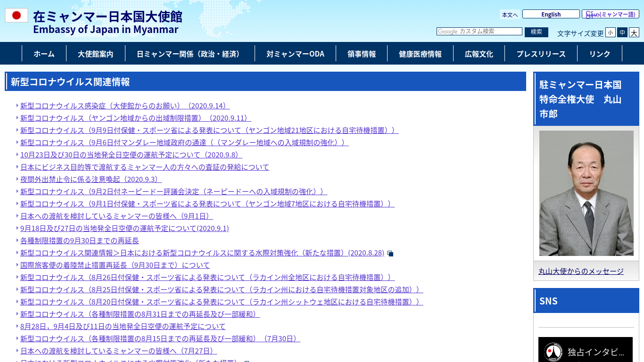
Task: Open 日ミャンマー関係（政治・経済） menu
Action: (x=190, y=54)
